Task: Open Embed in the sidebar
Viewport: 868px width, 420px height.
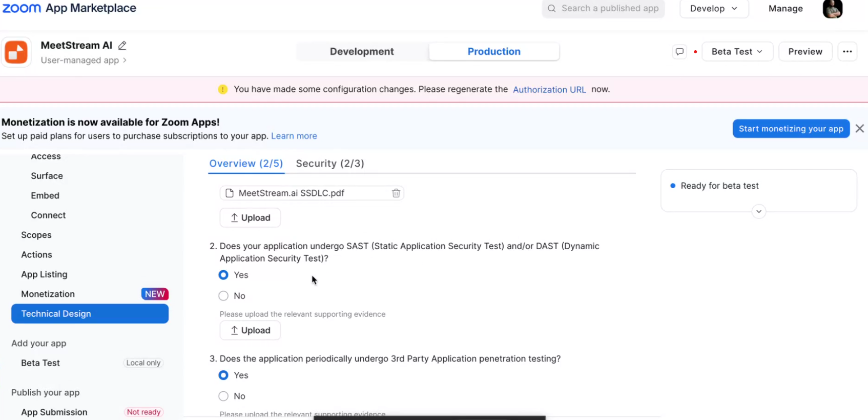Action: pos(45,196)
